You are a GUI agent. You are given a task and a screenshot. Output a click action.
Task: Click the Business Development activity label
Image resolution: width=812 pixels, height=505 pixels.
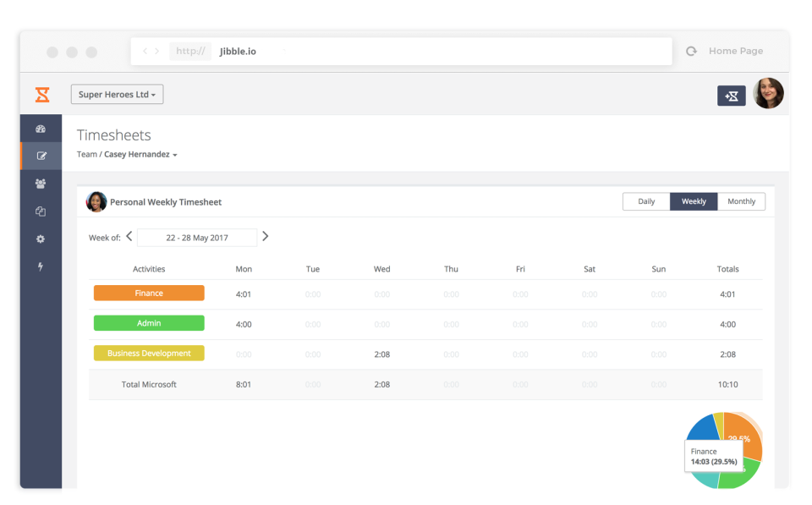pos(149,354)
